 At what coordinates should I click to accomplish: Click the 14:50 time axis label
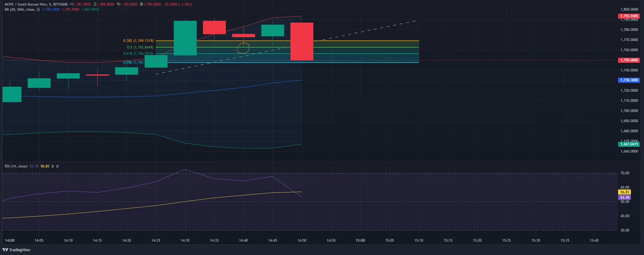[302, 241]
